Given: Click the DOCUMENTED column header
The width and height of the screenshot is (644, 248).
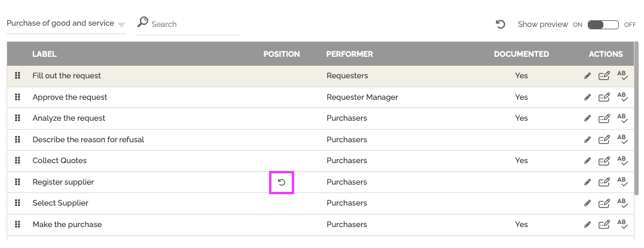Looking at the screenshot, I should coord(521,54).
